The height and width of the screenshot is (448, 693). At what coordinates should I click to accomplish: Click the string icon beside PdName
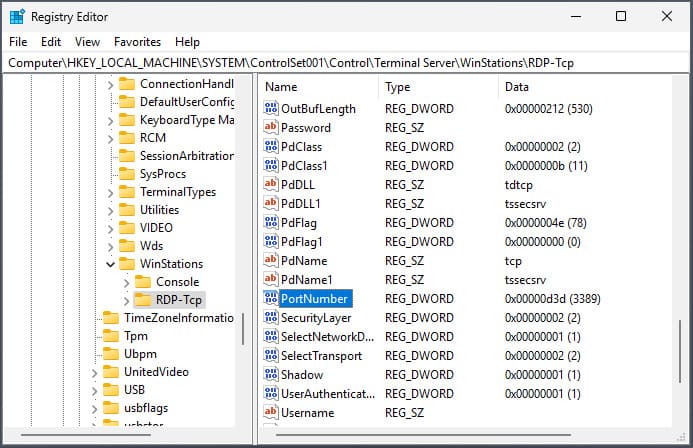click(270, 260)
